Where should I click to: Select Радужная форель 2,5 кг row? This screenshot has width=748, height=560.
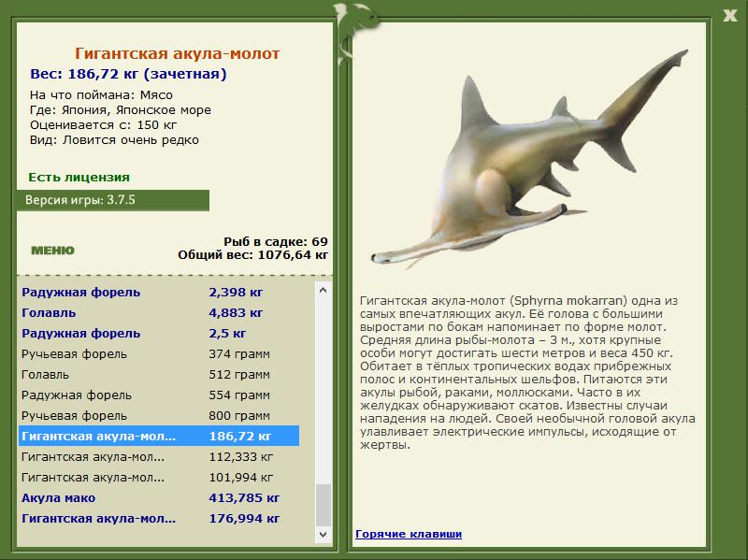(x=159, y=333)
